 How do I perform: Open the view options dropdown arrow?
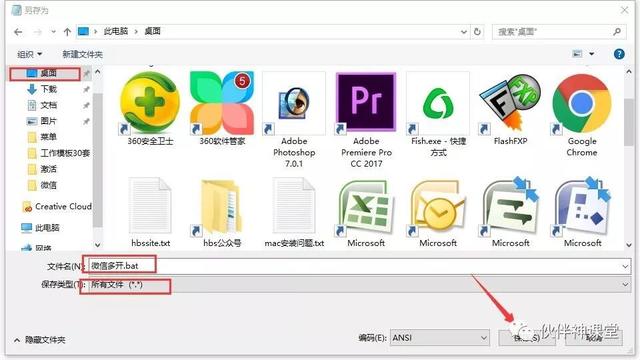[x=591, y=54]
